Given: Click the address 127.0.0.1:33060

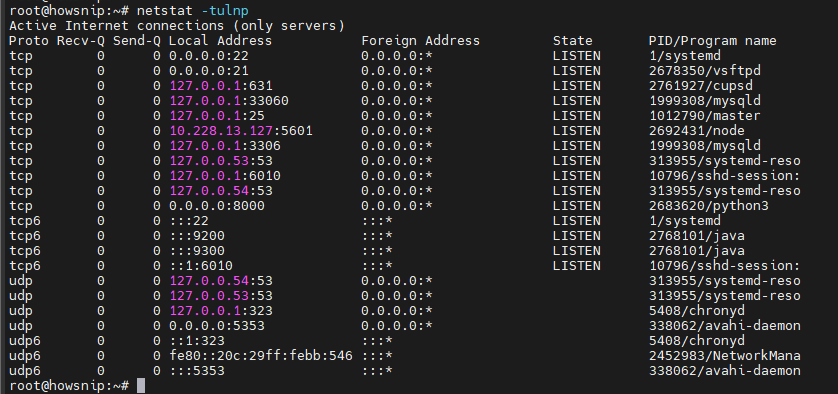Looking at the screenshot, I should pos(229,101).
